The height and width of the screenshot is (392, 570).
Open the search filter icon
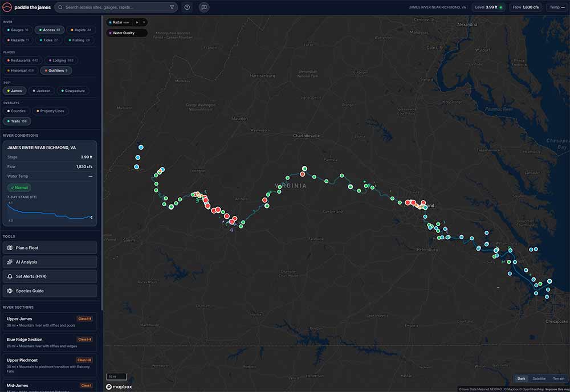click(x=170, y=7)
